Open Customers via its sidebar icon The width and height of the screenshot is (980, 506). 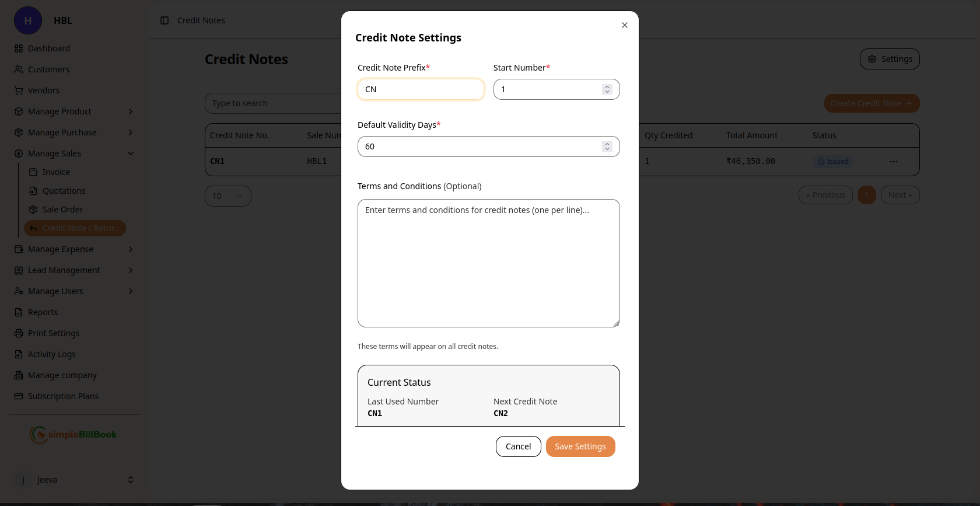click(17, 69)
